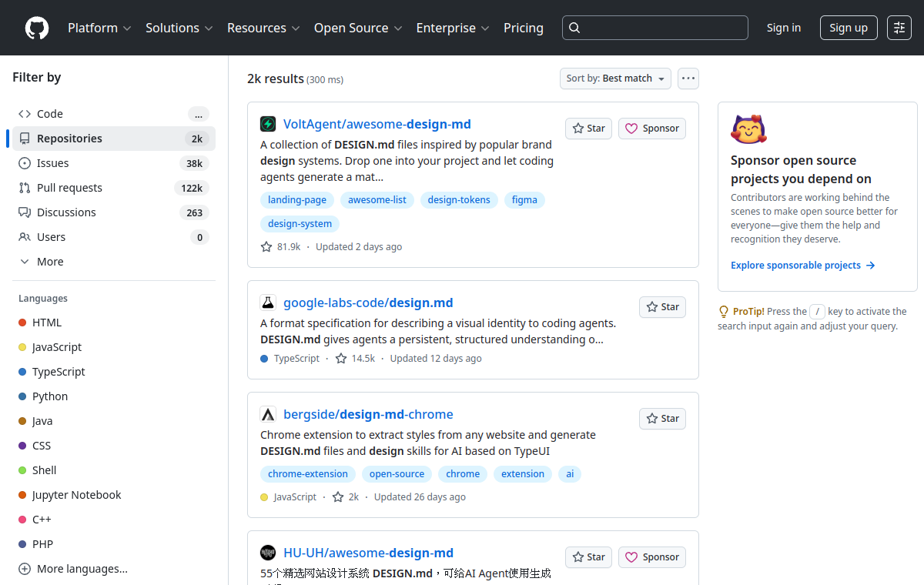924x585 pixels.
Task: Click the design-system topic tag
Action: point(300,224)
